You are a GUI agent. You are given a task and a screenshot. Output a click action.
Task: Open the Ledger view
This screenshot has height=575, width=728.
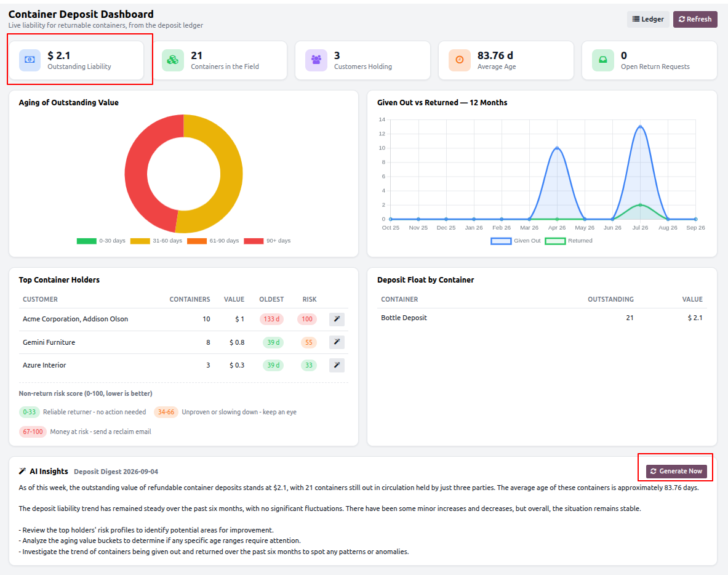pos(648,19)
